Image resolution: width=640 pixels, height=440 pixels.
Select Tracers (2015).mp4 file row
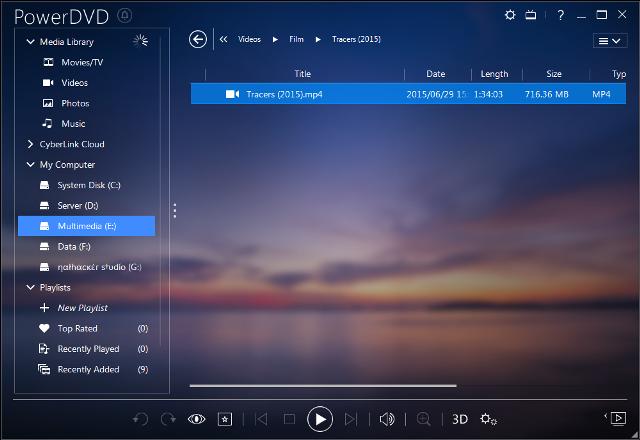408,94
